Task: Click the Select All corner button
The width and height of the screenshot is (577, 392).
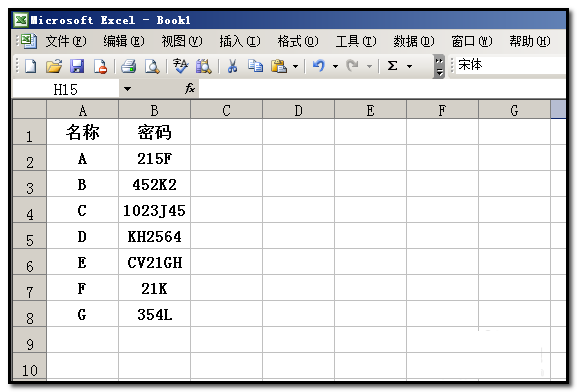Action: [x=29, y=109]
